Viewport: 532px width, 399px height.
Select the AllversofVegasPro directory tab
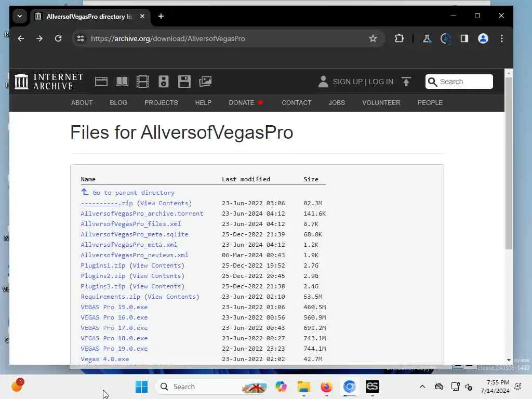coord(90,16)
